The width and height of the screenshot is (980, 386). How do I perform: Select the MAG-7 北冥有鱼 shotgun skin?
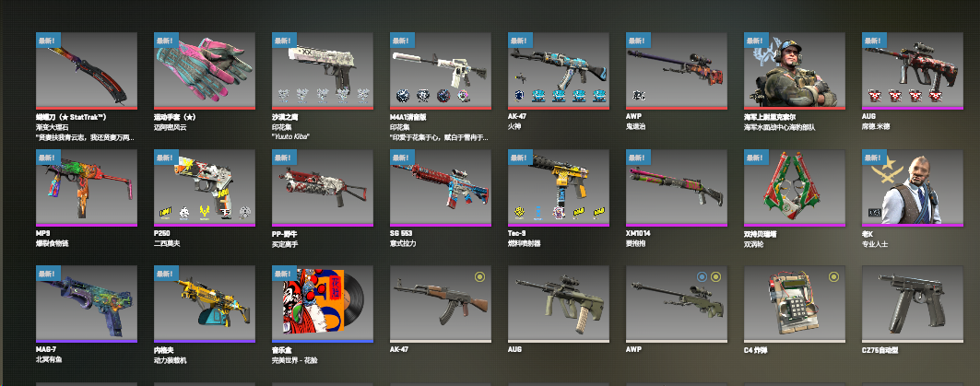[x=87, y=304]
